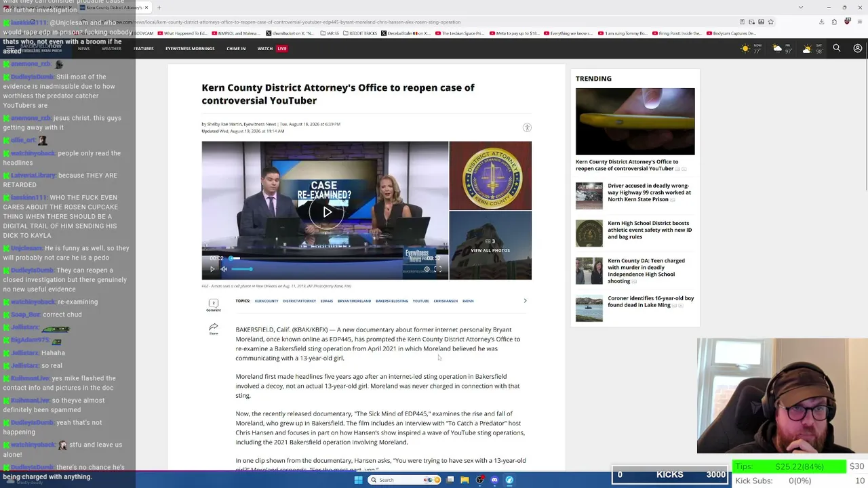This screenshot has width=868, height=488.
Task: Open the Features menu in site navigation
Action: click(143, 49)
